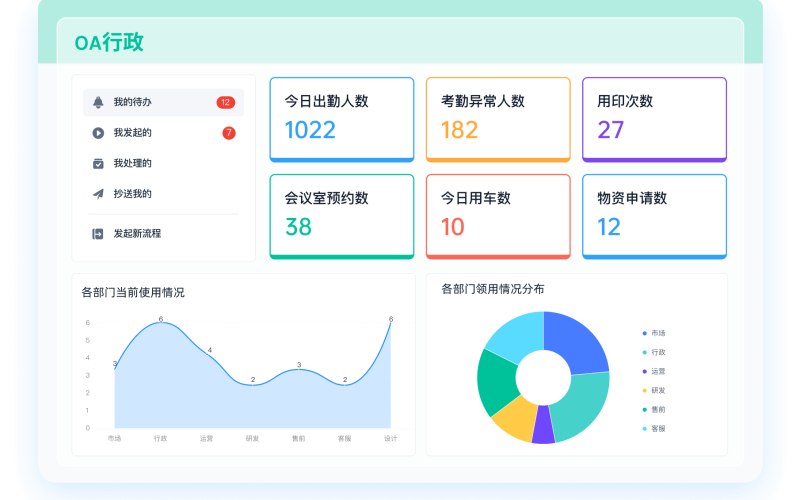Select the purple slice of the donut chart
Image resolution: width=800 pixels, height=500 pixels.
tap(543, 424)
